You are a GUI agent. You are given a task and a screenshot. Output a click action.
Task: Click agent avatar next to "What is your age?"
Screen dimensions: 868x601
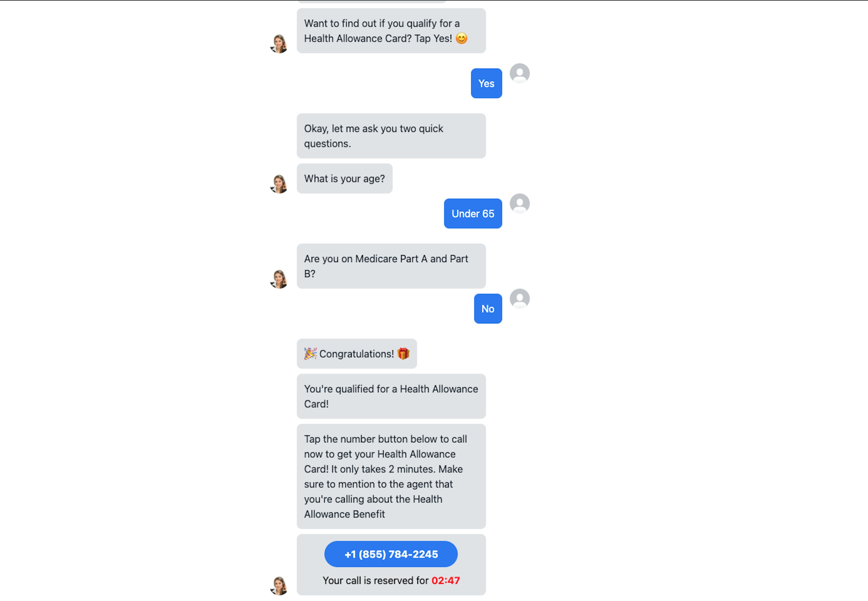[x=279, y=184]
